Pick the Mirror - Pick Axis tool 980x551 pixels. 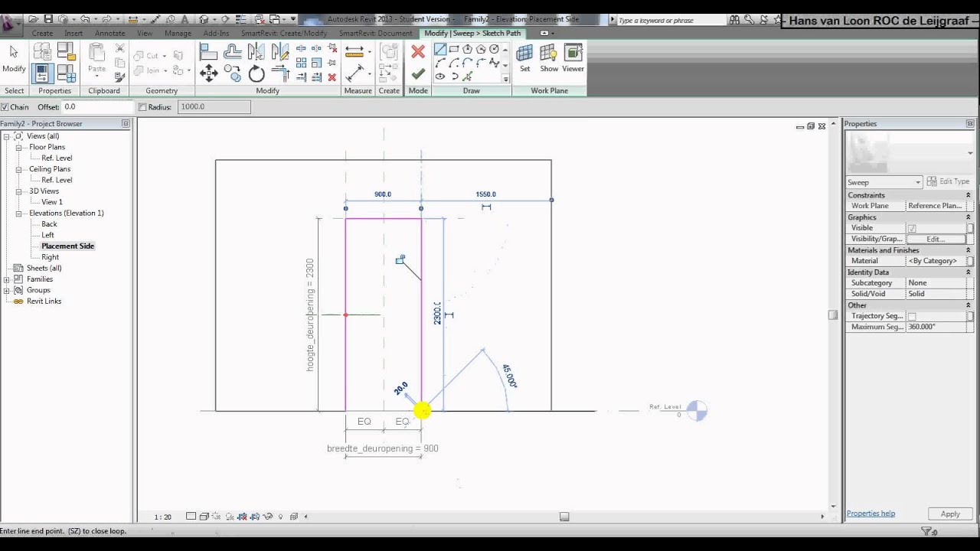tap(256, 51)
